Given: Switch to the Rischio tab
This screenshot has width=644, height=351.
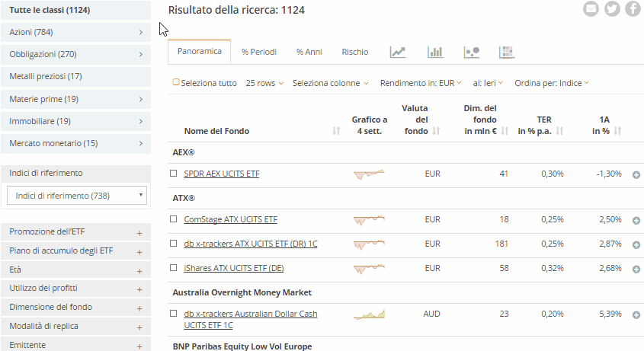Looking at the screenshot, I should 355,52.
